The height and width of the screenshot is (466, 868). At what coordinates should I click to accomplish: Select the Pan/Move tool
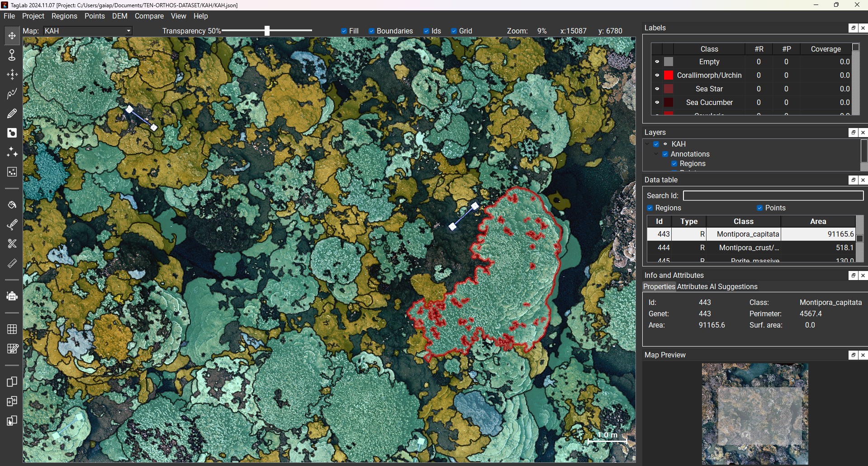12,36
